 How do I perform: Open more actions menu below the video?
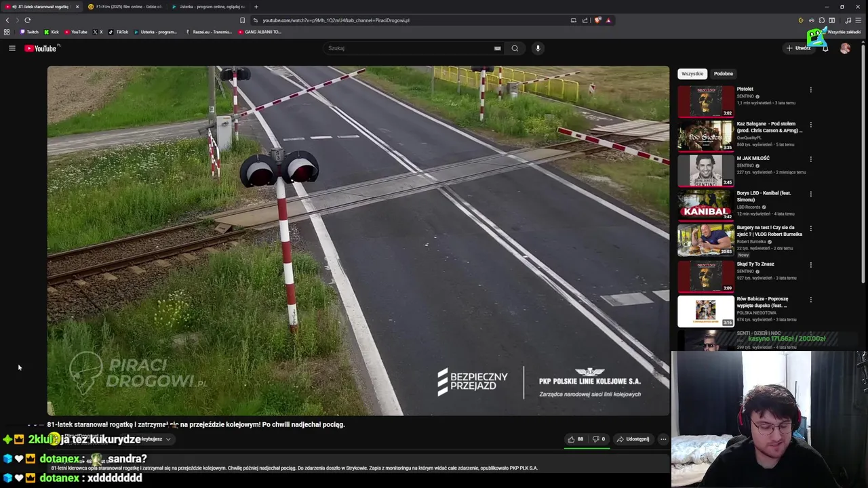pos(663,439)
